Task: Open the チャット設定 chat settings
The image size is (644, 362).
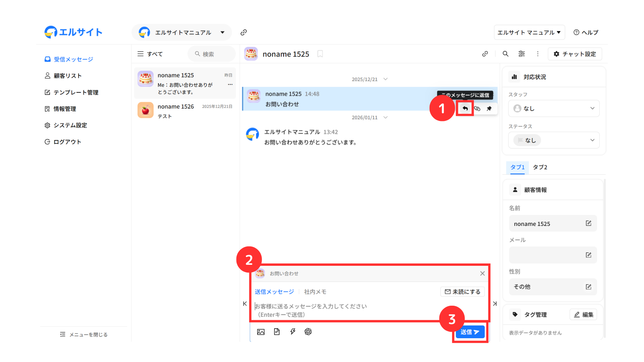Action: [x=575, y=54]
